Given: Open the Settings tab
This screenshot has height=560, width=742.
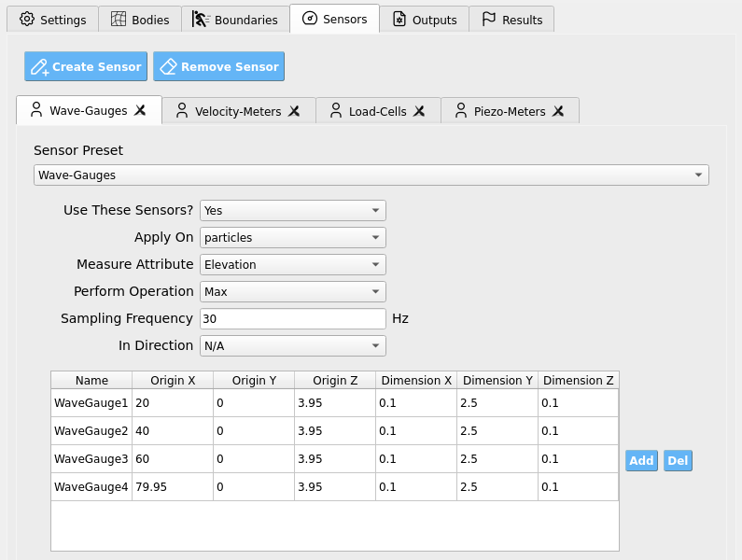Looking at the screenshot, I should click(x=52, y=20).
